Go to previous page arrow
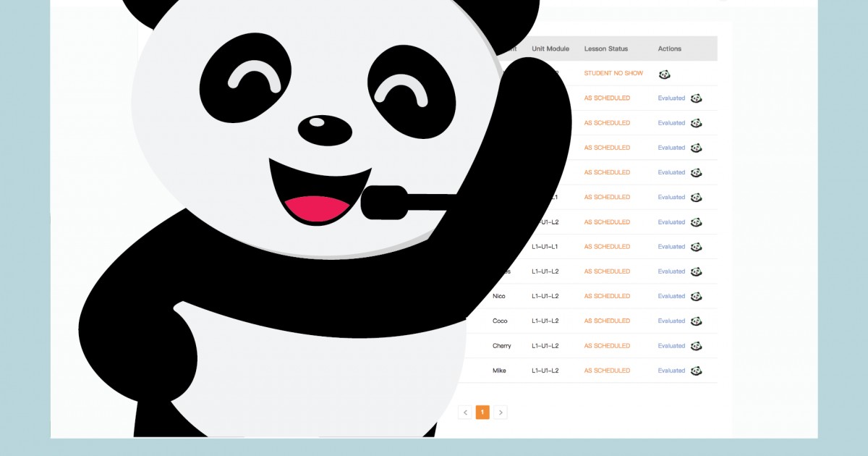The width and height of the screenshot is (868, 456). [x=466, y=413]
